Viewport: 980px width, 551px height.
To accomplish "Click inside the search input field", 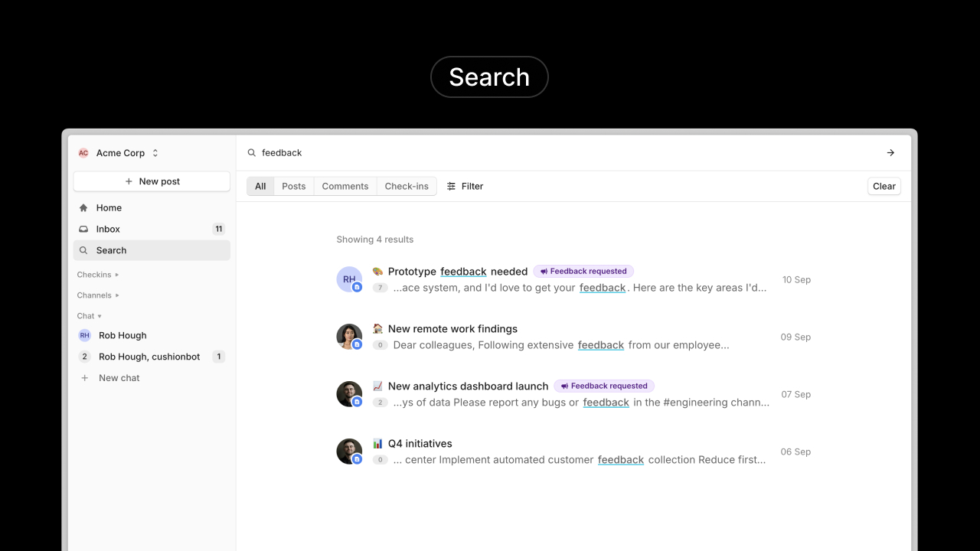I will tap(383, 152).
